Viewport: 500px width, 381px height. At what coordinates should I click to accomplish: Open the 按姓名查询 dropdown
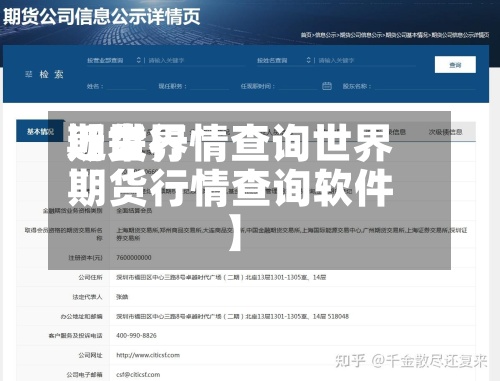(x=284, y=60)
